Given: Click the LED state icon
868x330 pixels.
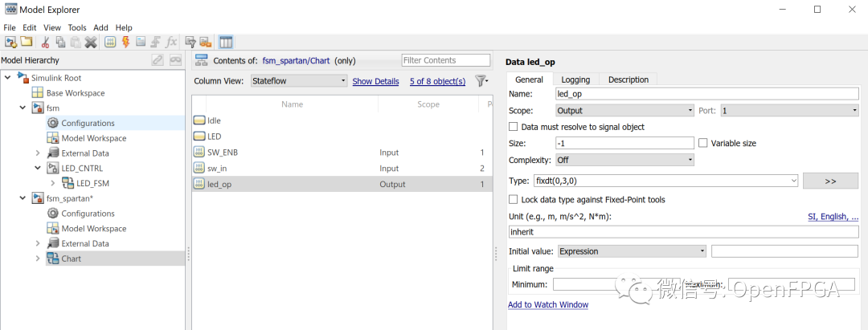Looking at the screenshot, I should tap(199, 136).
